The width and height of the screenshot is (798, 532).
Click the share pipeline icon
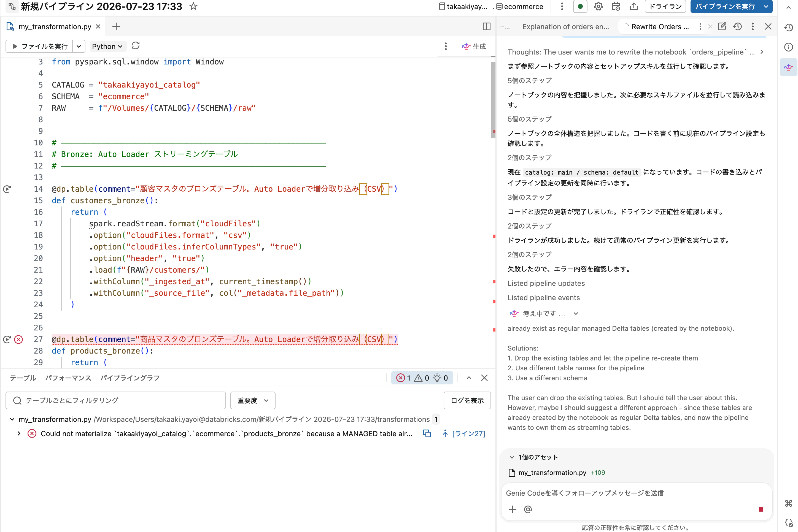tap(634, 6)
